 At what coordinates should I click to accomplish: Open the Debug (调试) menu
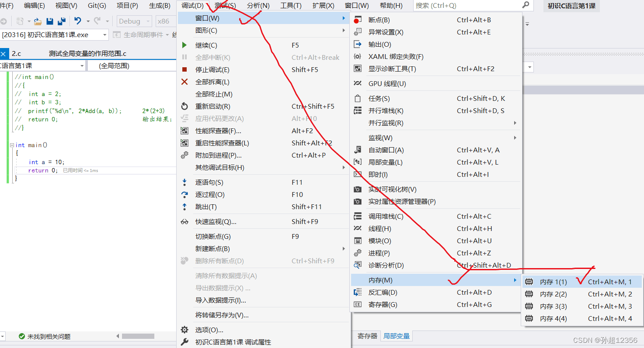(192, 5)
